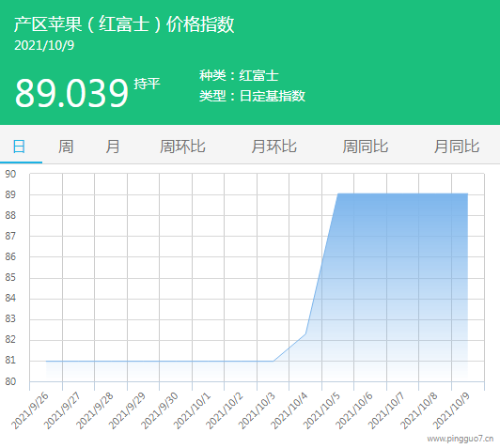Click the 2021/10/4 data point on chart
This screenshot has height=448, width=500.
[305, 334]
